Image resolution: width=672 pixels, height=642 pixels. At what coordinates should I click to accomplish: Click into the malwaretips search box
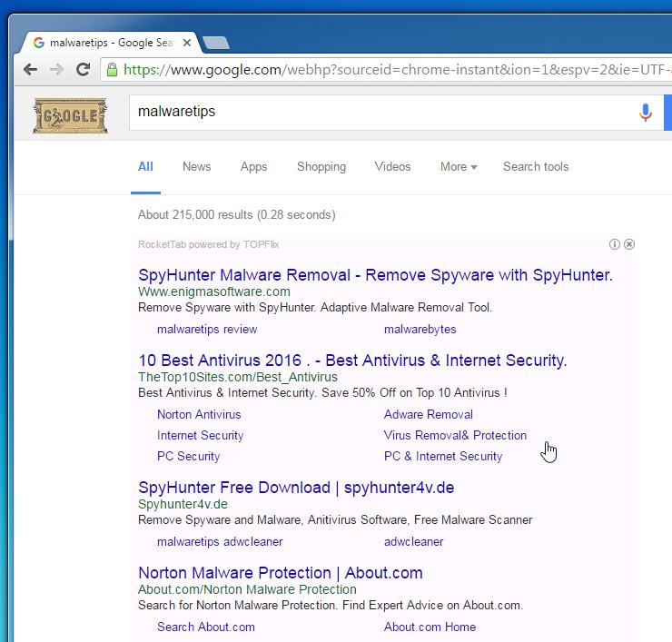[x=381, y=113]
